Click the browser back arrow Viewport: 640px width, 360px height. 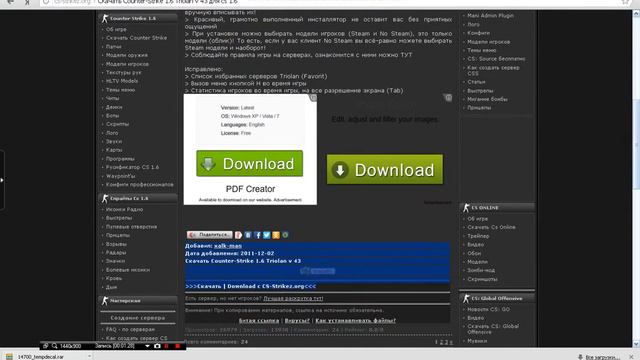(x=10, y=2)
